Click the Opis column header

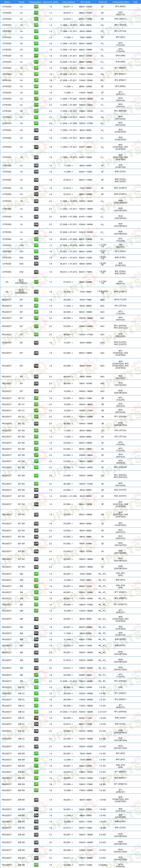[135, 2]
